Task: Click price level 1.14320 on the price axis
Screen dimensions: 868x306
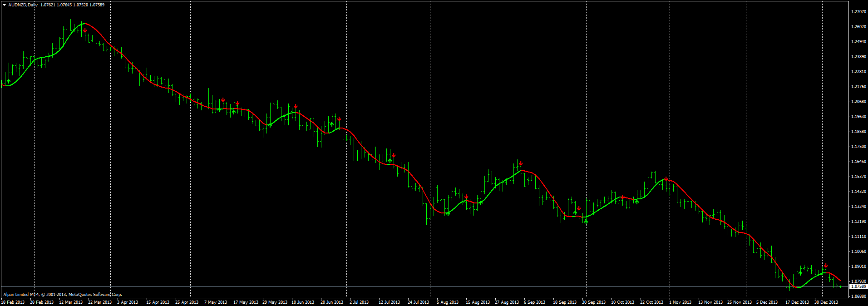Action: [858, 192]
